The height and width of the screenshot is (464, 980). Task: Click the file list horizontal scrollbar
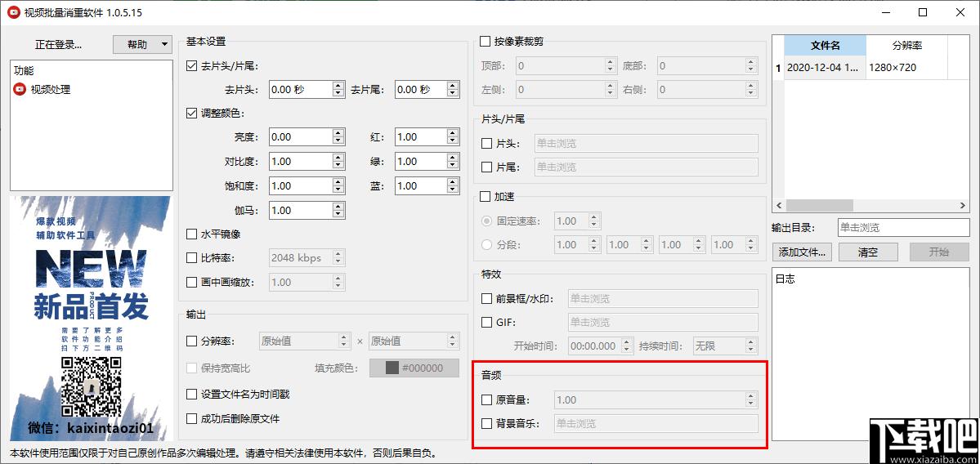pyautogui.click(x=819, y=206)
